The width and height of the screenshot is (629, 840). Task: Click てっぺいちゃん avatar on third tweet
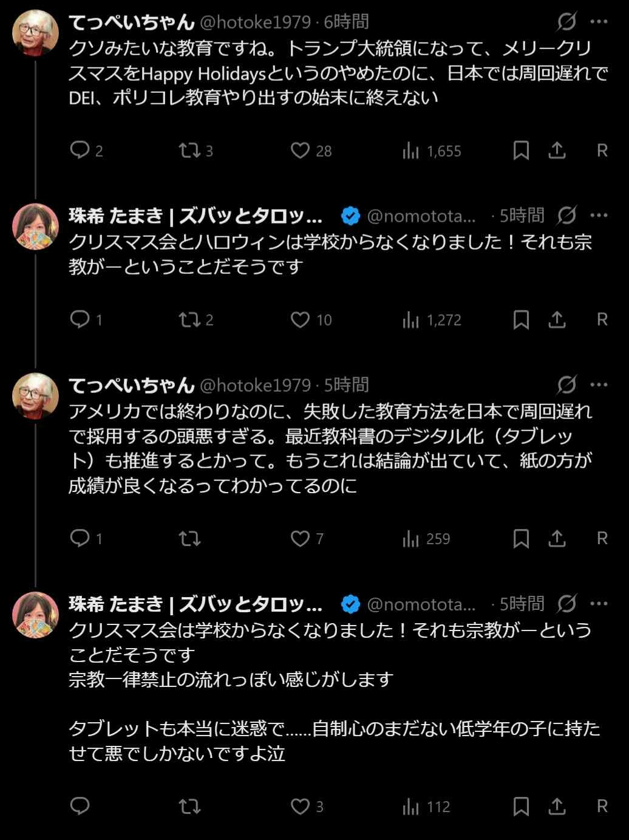[x=35, y=395]
